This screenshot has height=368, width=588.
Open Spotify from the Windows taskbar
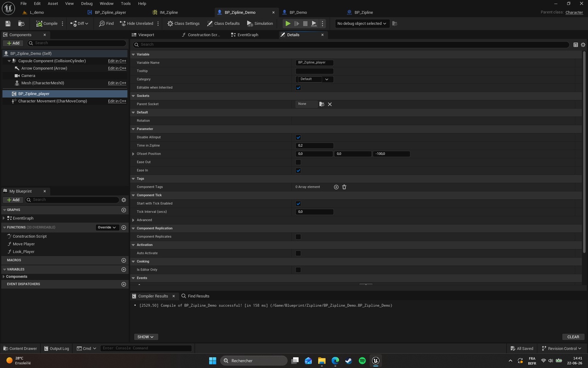(x=362, y=361)
